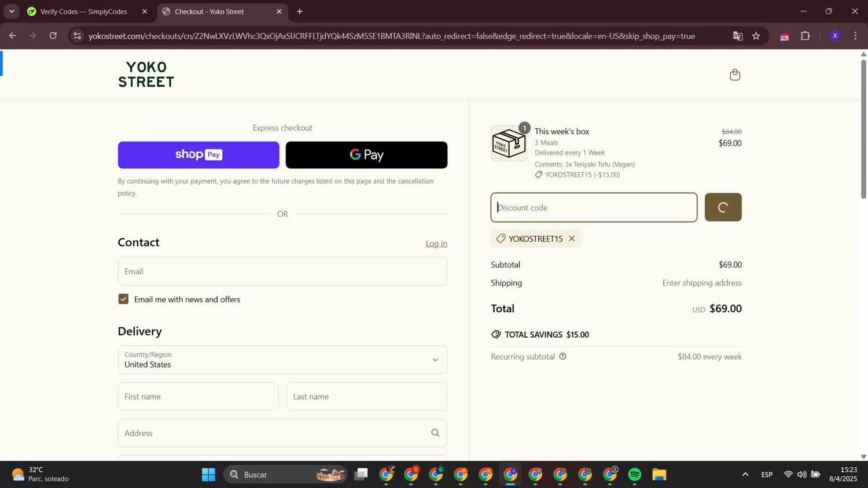Open the shopping bag cart icon
This screenshot has height=488, width=868.
[735, 75]
